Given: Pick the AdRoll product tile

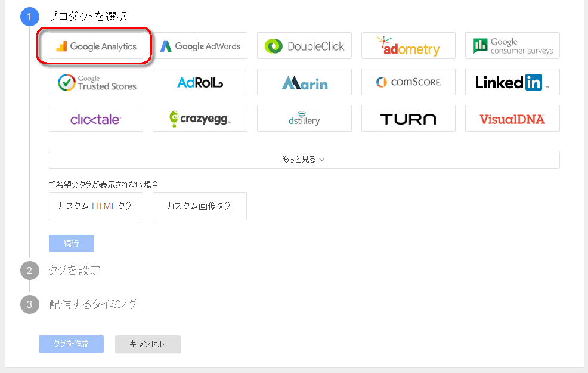Looking at the screenshot, I should click(x=200, y=82).
